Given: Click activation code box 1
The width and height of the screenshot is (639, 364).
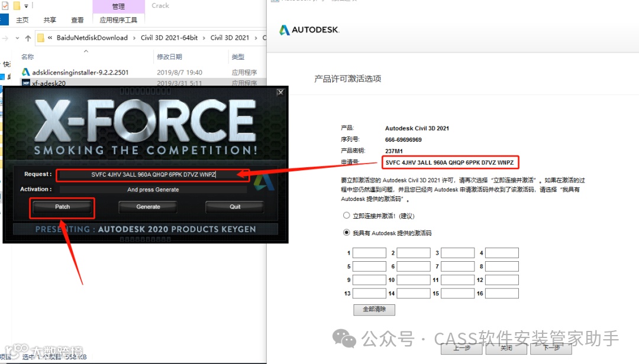Looking at the screenshot, I should click(369, 253).
